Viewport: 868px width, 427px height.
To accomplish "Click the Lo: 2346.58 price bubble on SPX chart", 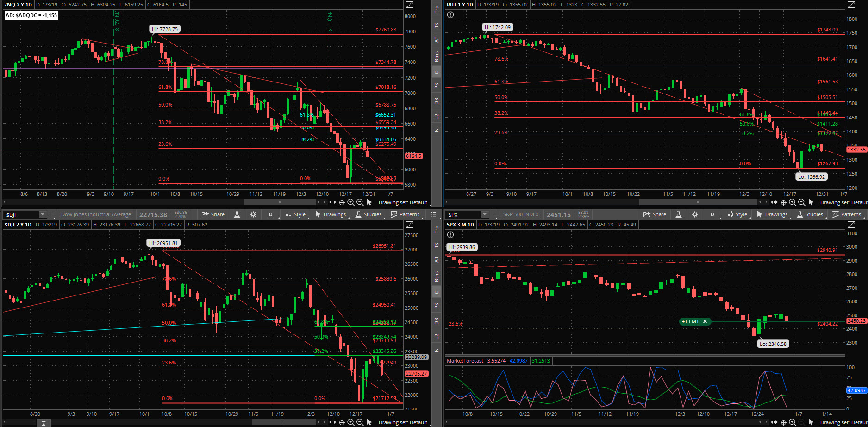I will coord(773,344).
